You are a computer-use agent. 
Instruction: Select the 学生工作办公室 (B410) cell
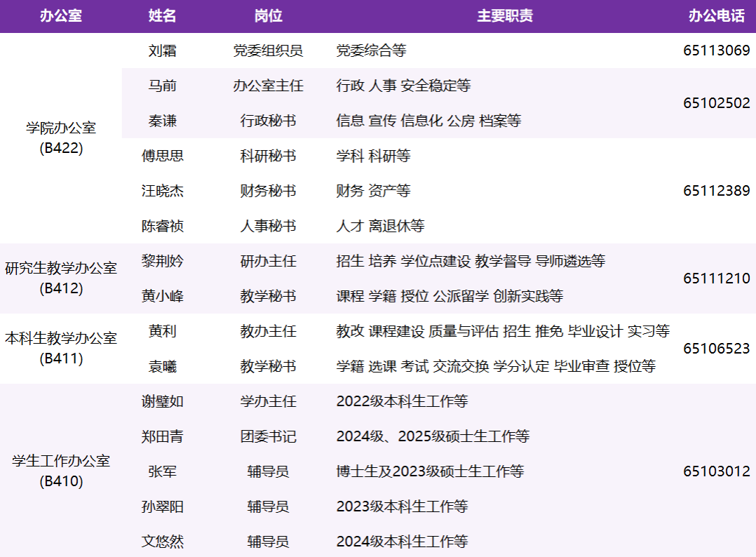pyautogui.click(x=61, y=471)
